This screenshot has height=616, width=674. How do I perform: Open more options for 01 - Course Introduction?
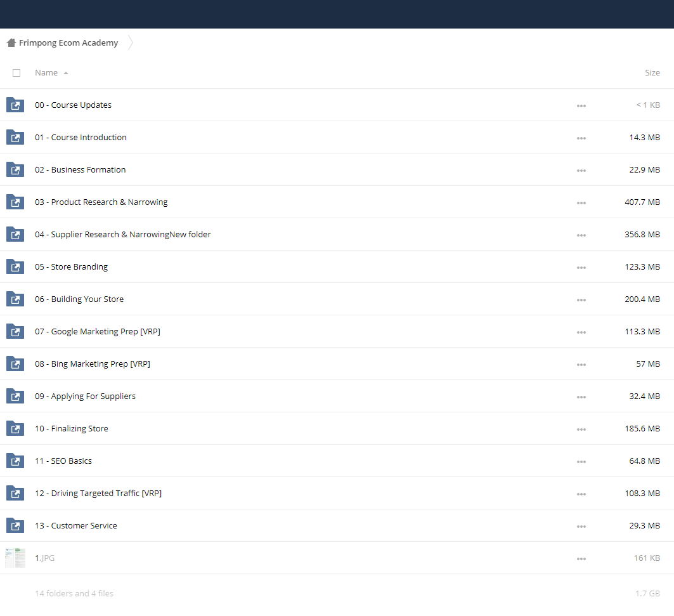581,138
